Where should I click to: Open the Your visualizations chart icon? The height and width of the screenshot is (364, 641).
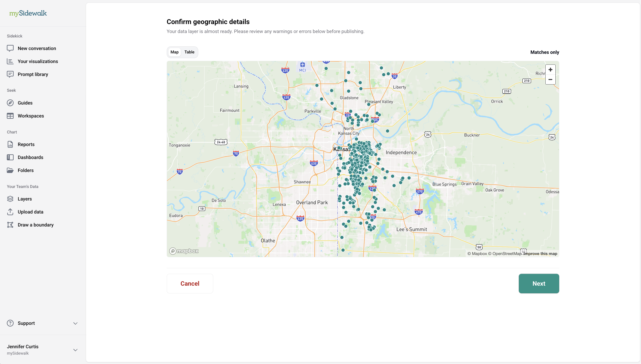click(10, 61)
